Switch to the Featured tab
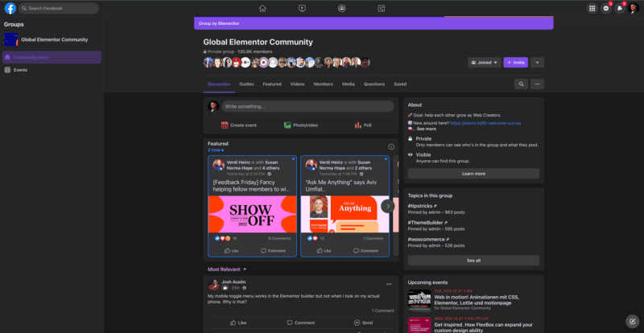 272,84
